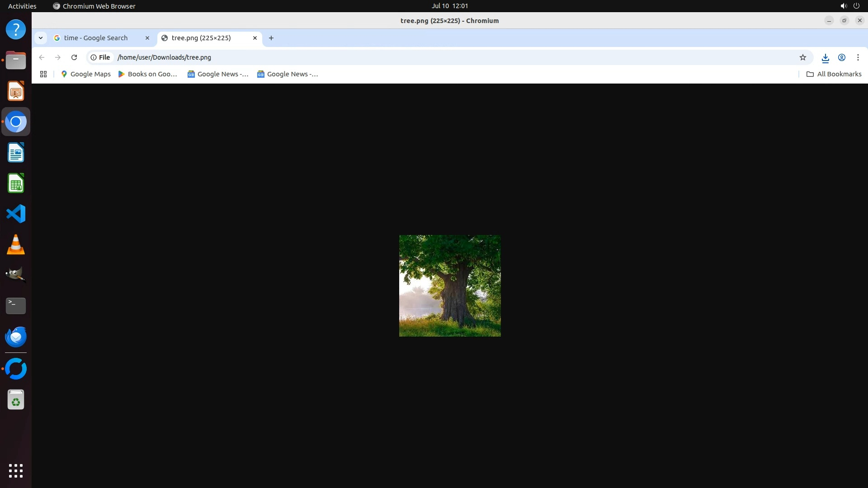Bookmark this page with the star icon

coord(802,57)
